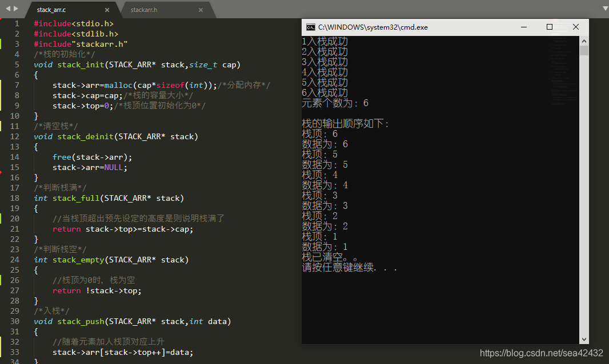Click line number 1 in gutter
This screenshot has height=364, width=609.
point(17,23)
